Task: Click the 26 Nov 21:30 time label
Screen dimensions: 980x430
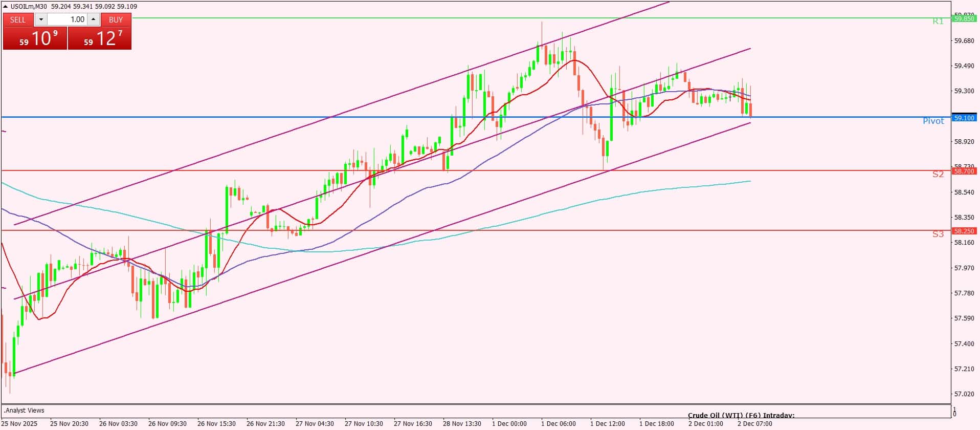Action: point(265,424)
